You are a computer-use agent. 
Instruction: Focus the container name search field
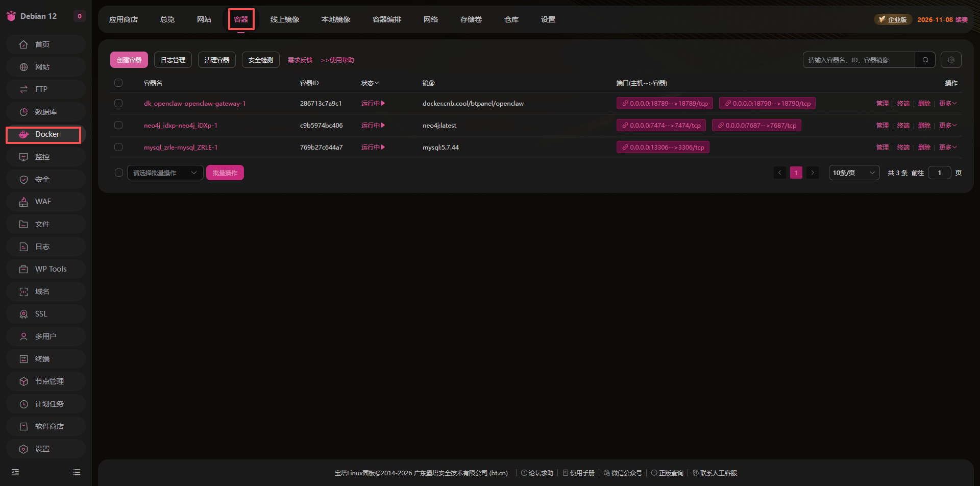tap(859, 60)
